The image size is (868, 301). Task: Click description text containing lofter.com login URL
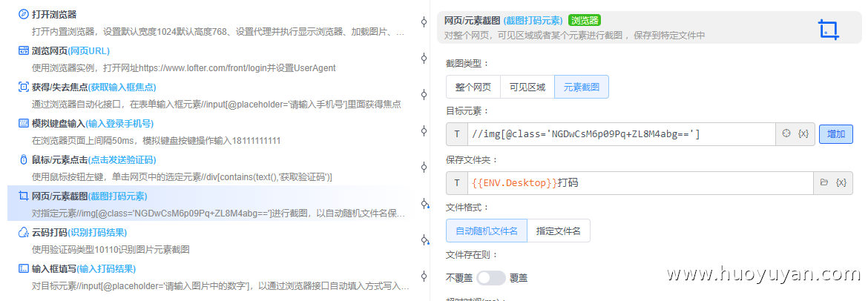point(184,68)
